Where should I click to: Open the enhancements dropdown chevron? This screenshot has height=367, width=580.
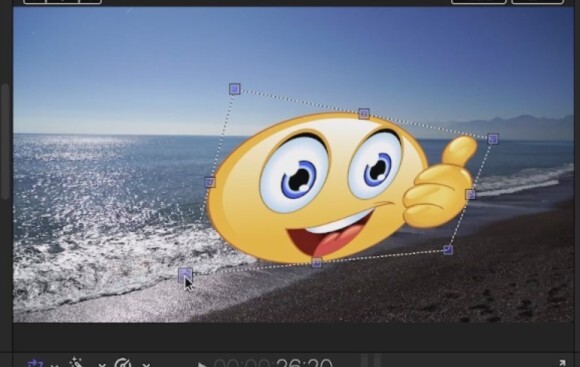click(102, 365)
